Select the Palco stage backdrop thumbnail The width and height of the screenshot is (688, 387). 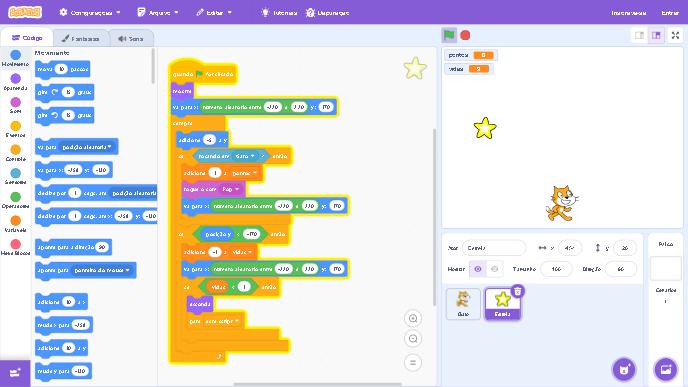coord(665,268)
